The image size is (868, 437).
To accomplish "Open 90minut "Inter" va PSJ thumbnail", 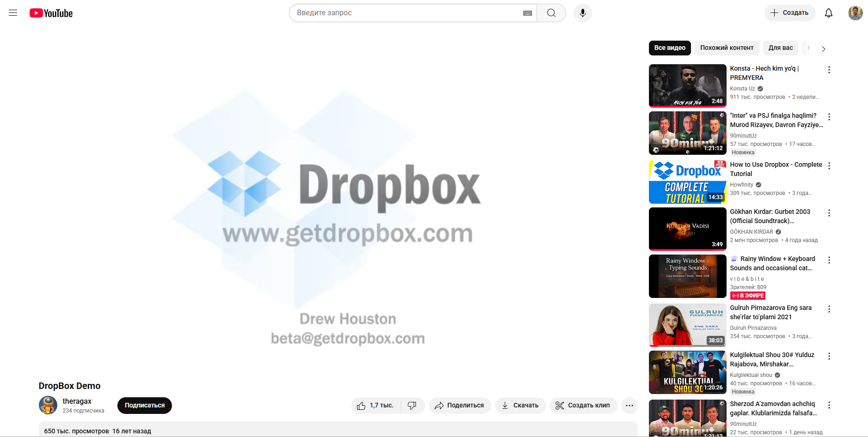I will pyautogui.click(x=688, y=133).
